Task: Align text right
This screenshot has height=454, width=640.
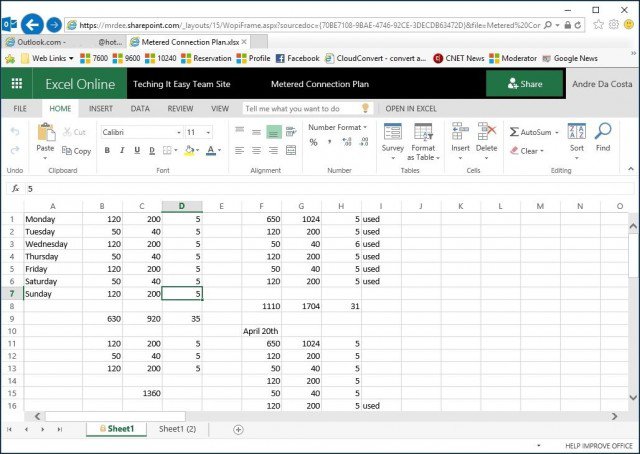Action: pos(273,151)
